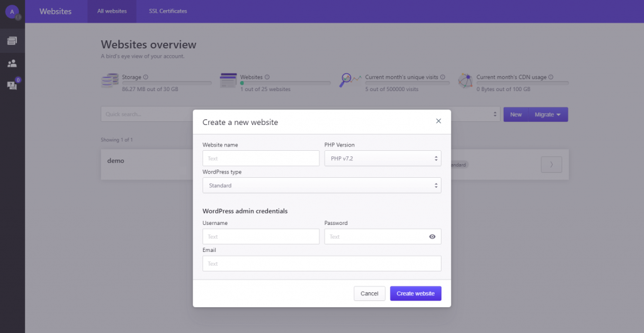The height and width of the screenshot is (333, 644).
Task: Click the Create website button
Action: click(416, 293)
